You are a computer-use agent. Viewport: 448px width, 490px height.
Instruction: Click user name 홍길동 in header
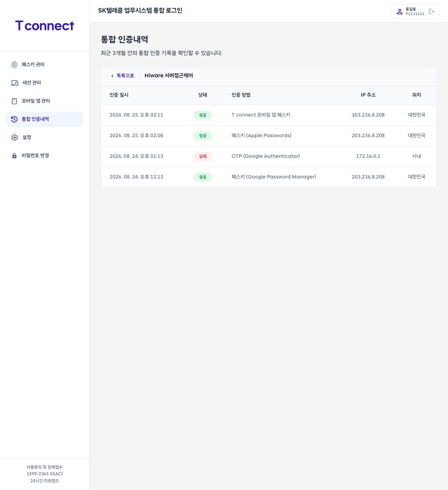(x=411, y=9)
